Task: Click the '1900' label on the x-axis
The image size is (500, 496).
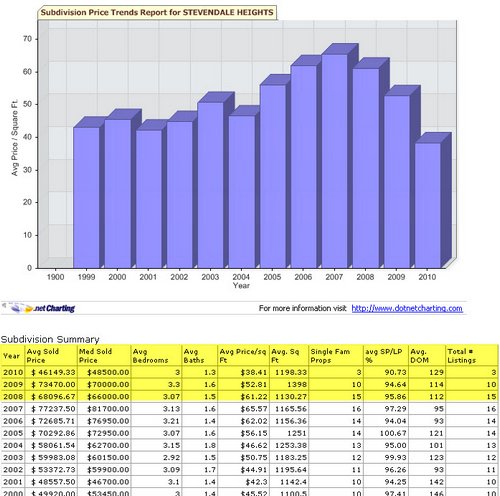Action: [55, 277]
